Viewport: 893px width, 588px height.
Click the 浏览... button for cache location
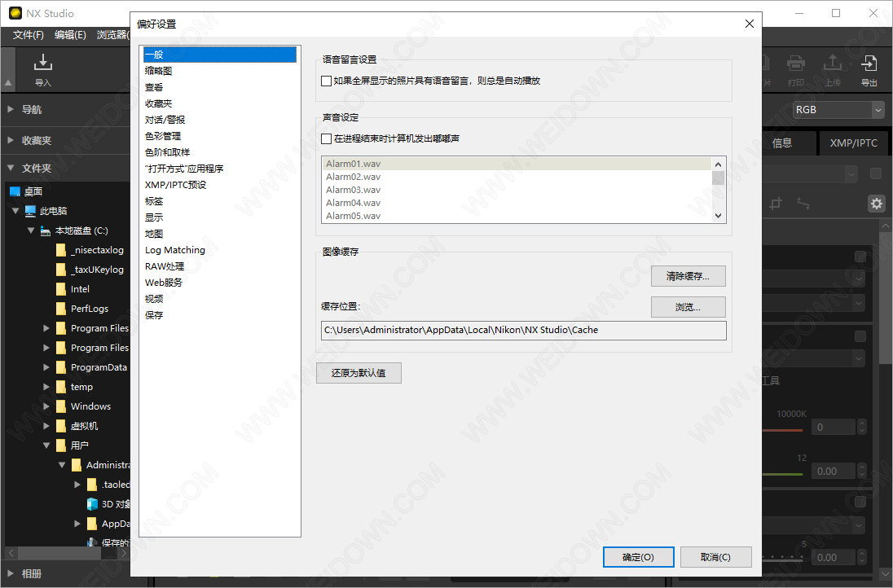[x=688, y=307]
